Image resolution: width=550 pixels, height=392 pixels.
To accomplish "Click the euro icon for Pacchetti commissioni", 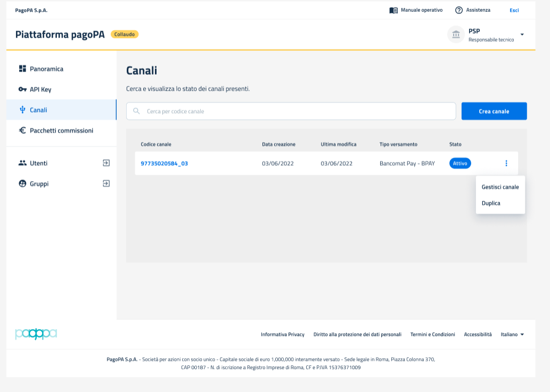I will click(x=22, y=130).
